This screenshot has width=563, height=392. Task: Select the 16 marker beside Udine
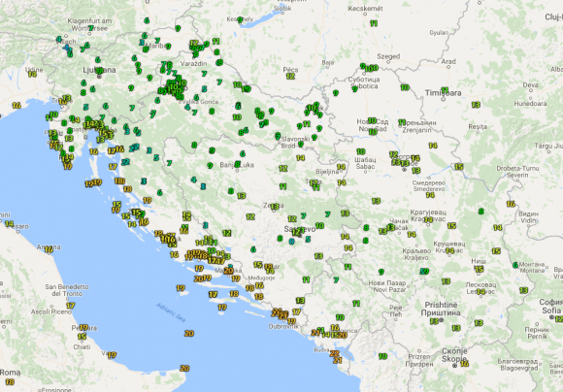32,74
